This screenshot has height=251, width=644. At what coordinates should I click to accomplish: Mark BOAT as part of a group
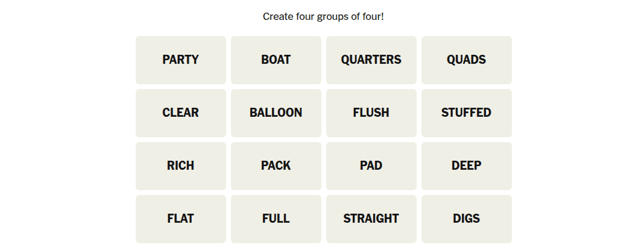(276, 60)
